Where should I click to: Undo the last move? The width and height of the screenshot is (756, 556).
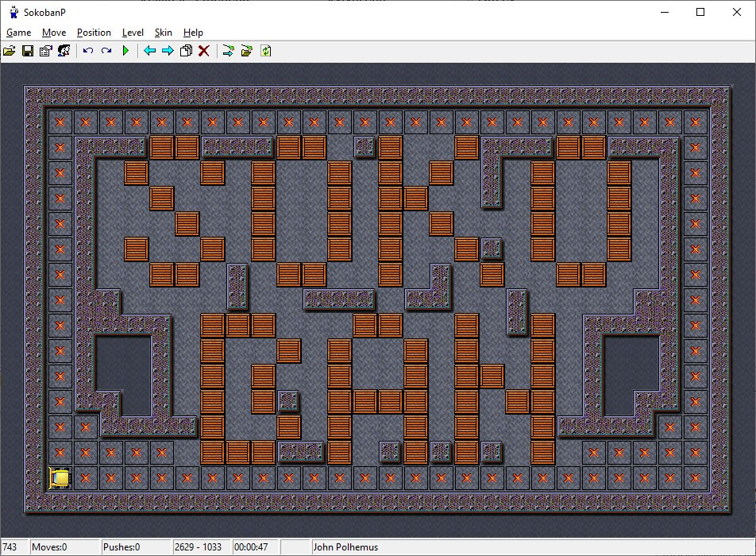(x=87, y=51)
